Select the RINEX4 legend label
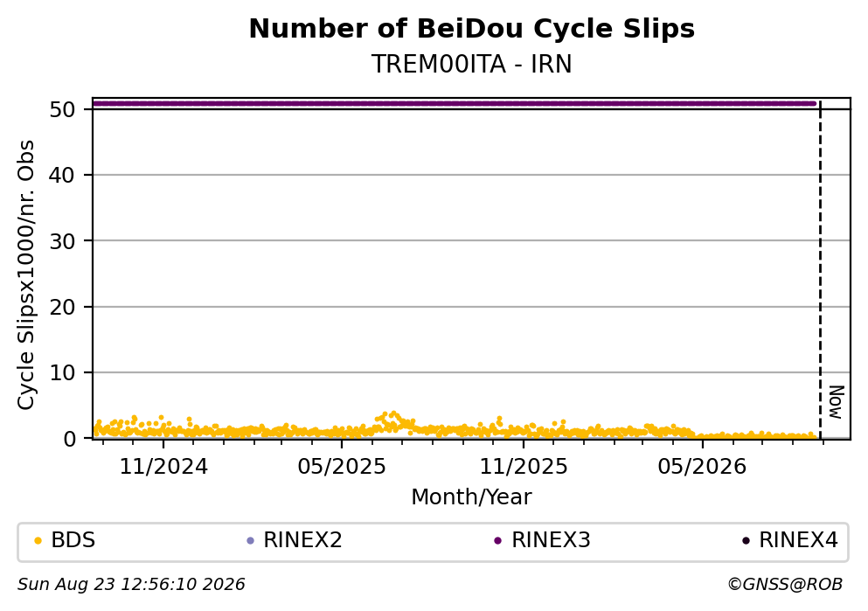Image resolution: width=868 pixels, height=611 pixels. pyautogui.click(x=798, y=540)
